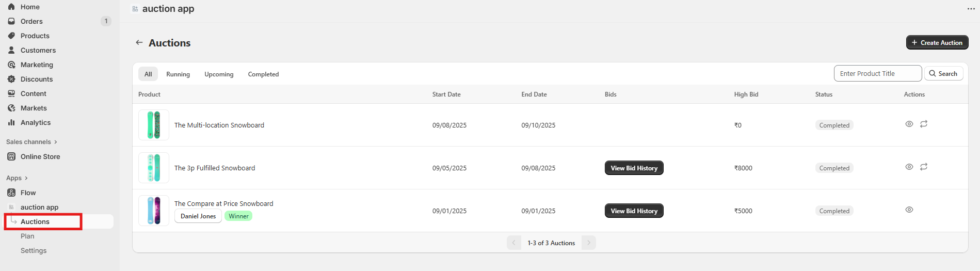Switch to the Running tab
The image size is (980, 271).
click(178, 74)
